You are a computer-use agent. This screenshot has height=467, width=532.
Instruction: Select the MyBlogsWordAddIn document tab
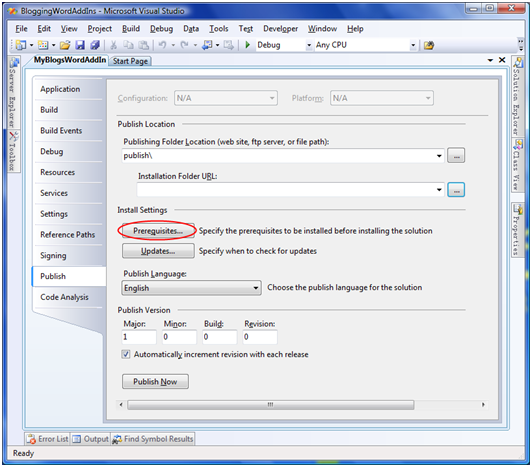[x=70, y=60]
